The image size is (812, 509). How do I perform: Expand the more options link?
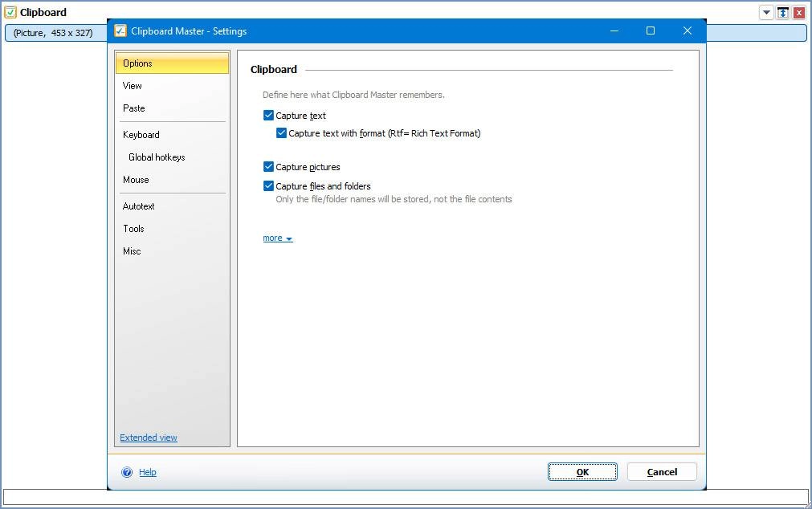point(278,238)
